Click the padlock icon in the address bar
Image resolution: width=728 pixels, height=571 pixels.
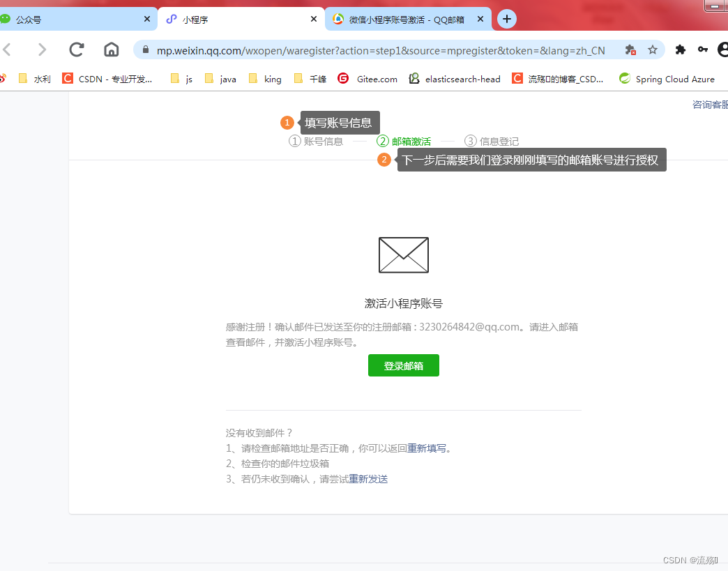pos(145,50)
